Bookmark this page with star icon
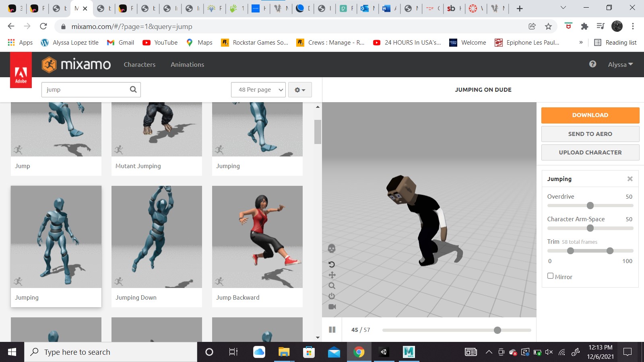The height and width of the screenshot is (362, 644). click(x=548, y=26)
